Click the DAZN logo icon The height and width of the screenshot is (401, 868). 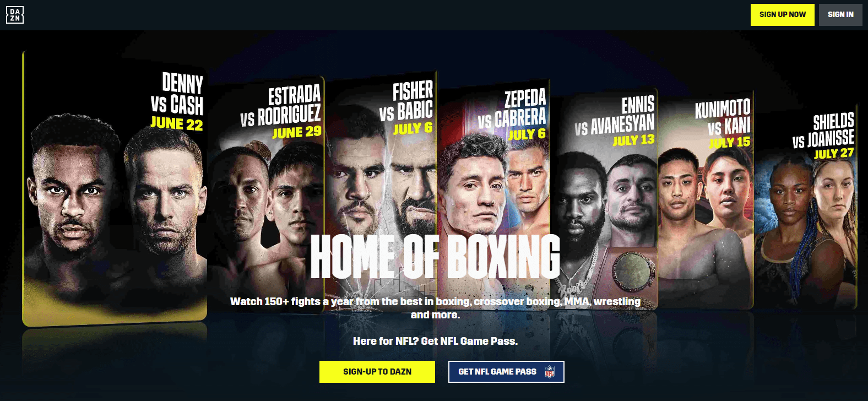[x=15, y=15]
